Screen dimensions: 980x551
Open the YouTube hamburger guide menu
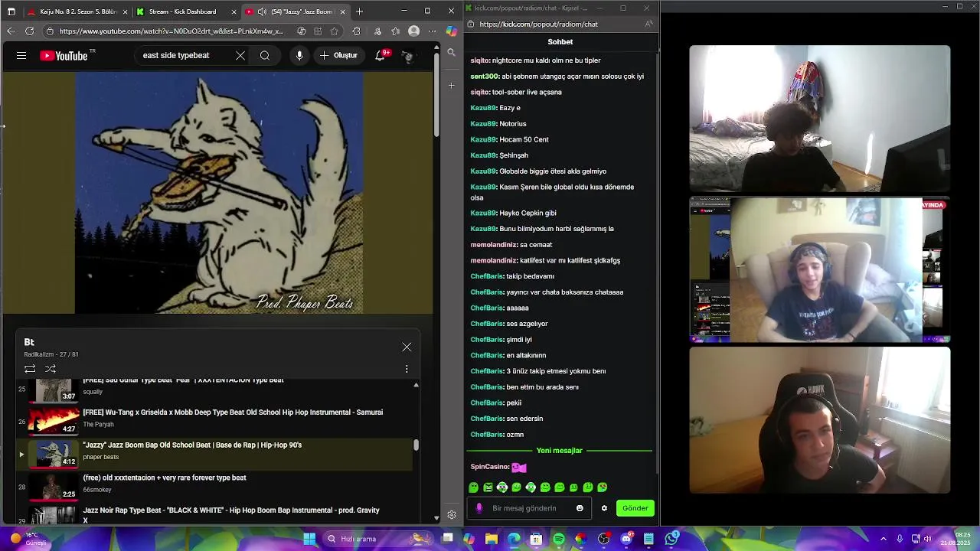(x=21, y=55)
